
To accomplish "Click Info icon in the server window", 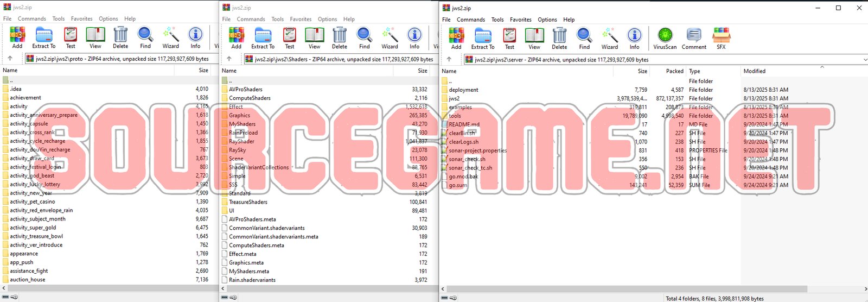I will point(634,37).
